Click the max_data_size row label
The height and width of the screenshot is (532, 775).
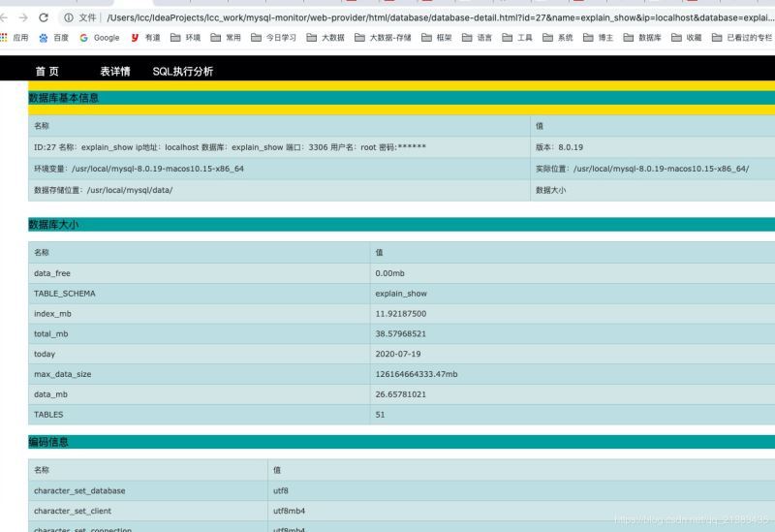(x=63, y=374)
